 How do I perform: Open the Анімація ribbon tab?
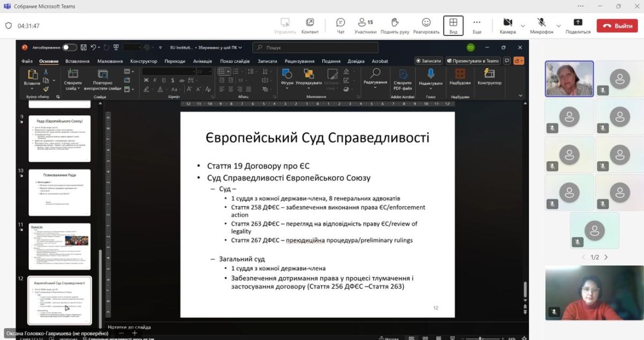tap(202, 61)
